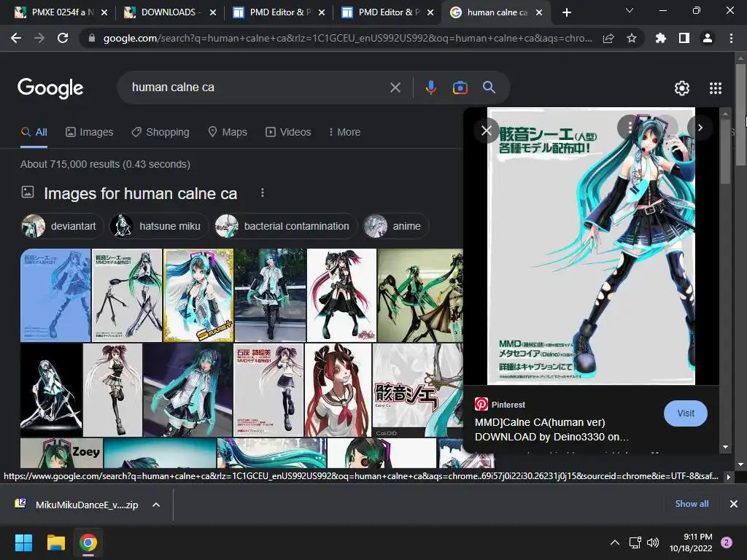Open clock and date flyout
Screen dimensions: 747x560
(691, 542)
